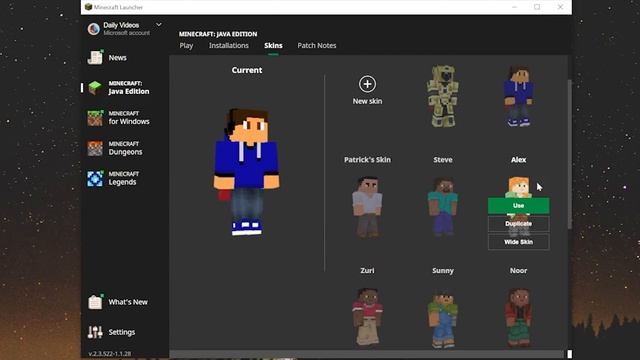Click the Patrick's Skin label

[x=367, y=160]
